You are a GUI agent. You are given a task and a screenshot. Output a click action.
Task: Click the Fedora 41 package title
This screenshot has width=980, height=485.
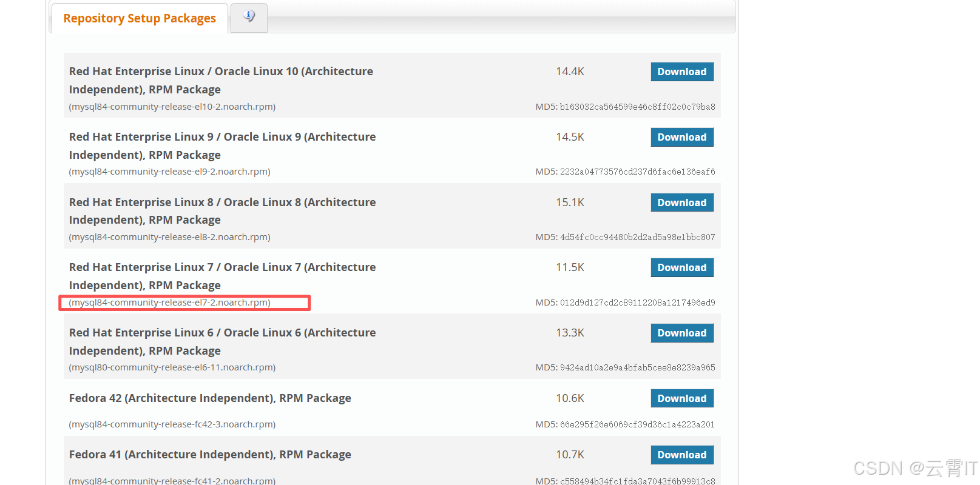tap(210, 455)
